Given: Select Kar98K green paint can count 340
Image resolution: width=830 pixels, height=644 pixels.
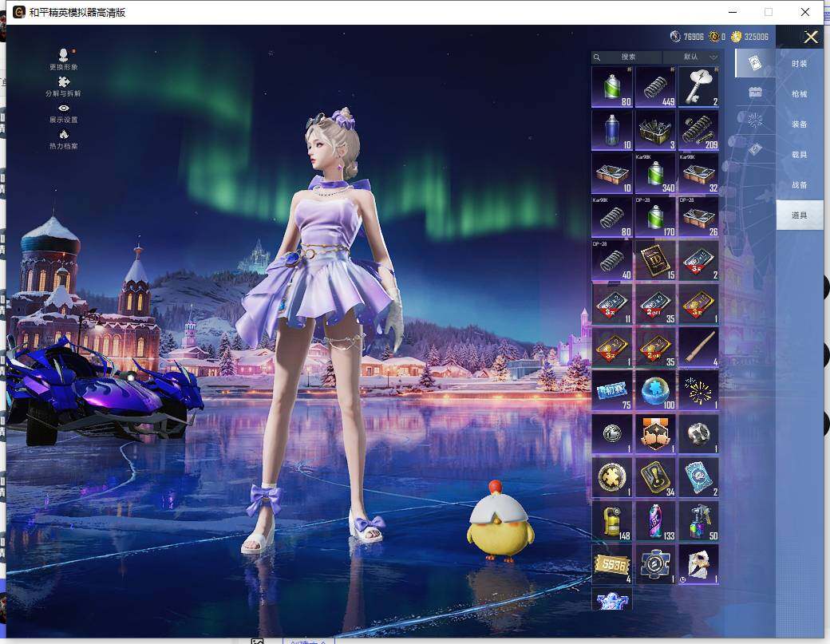Looking at the screenshot, I should pos(655,173).
